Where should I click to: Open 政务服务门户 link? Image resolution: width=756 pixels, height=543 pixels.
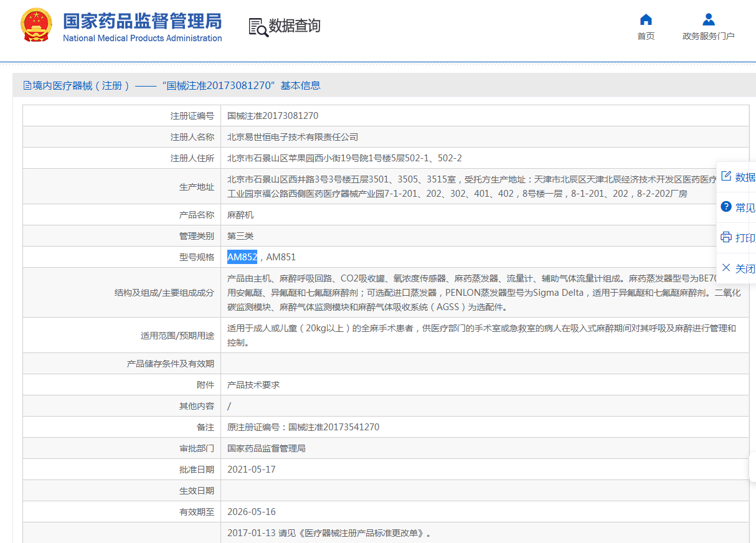(x=708, y=36)
